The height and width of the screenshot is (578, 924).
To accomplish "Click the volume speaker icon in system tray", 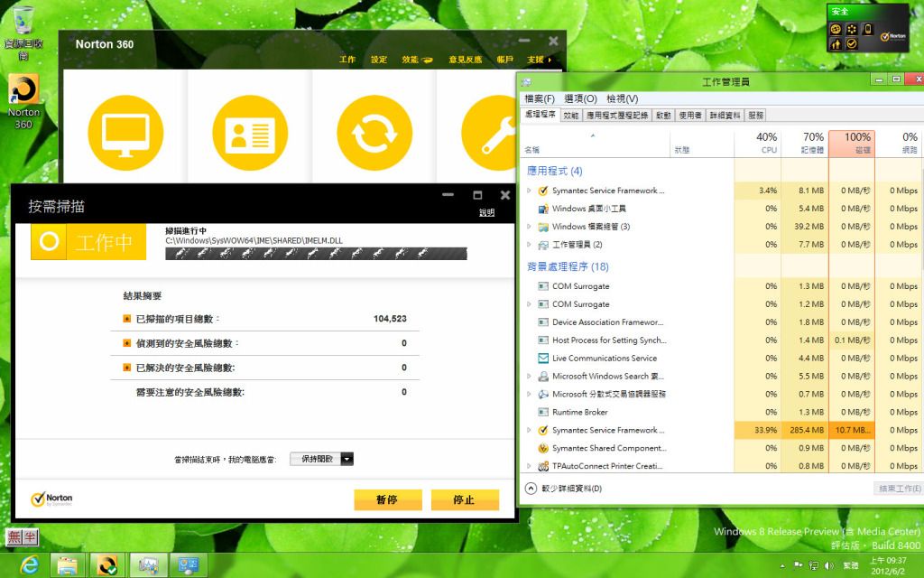I will point(830,565).
